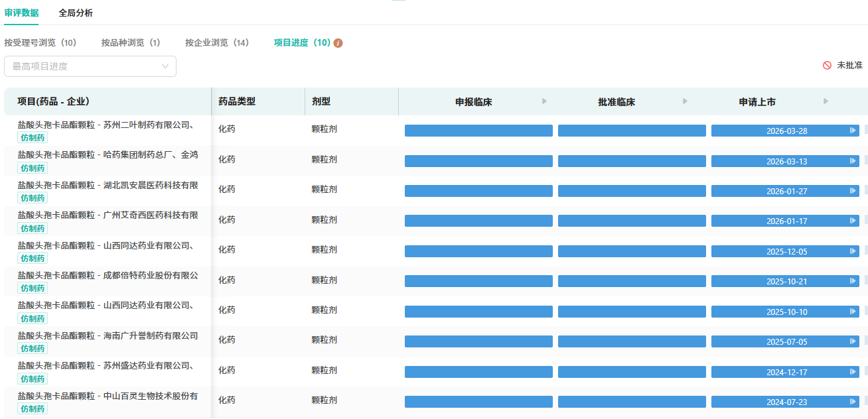Click arrow icon next to 申请上市 header
868x419 pixels.
[826, 101]
